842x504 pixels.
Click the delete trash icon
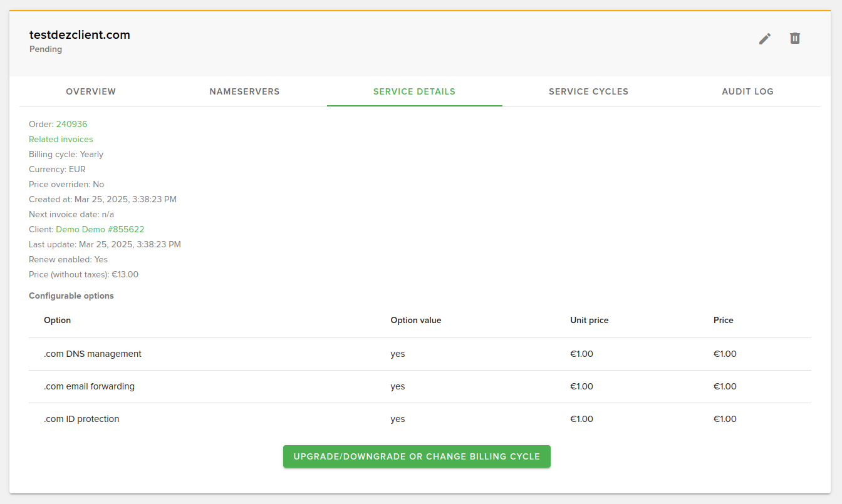tap(794, 38)
